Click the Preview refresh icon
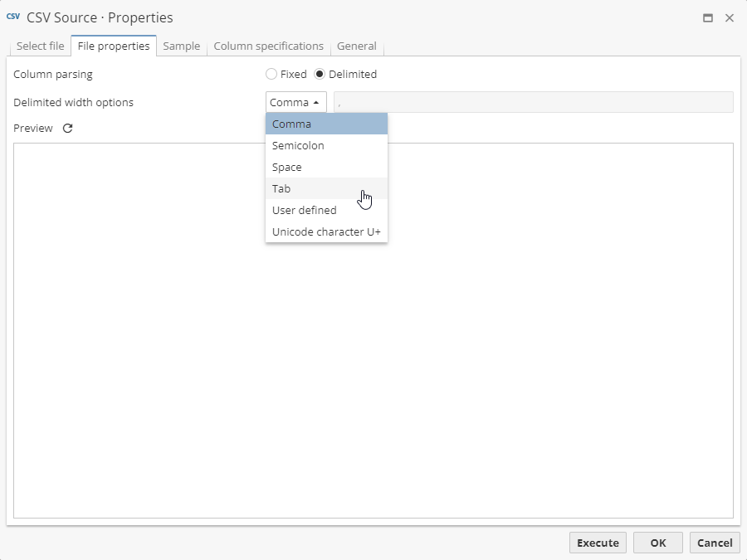 coord(68,129)
